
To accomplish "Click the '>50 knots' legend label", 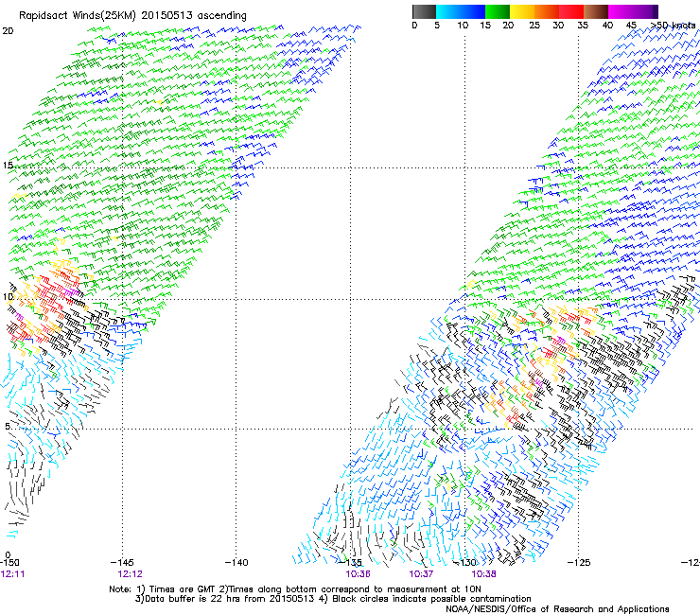I will tap(674, 26).
